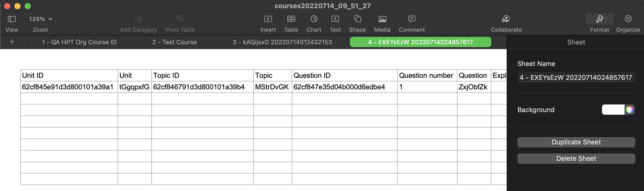Select the Question header cell

[x=474, y=76]
